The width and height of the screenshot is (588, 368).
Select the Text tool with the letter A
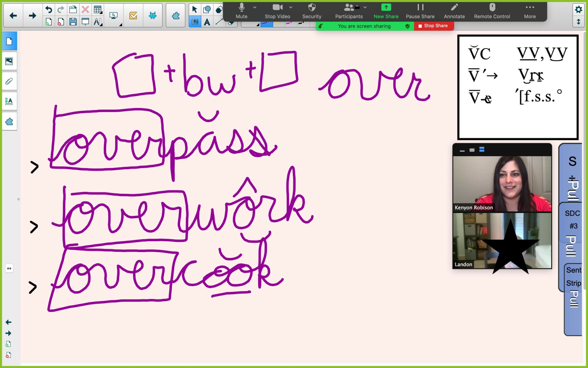coord(207,22)
